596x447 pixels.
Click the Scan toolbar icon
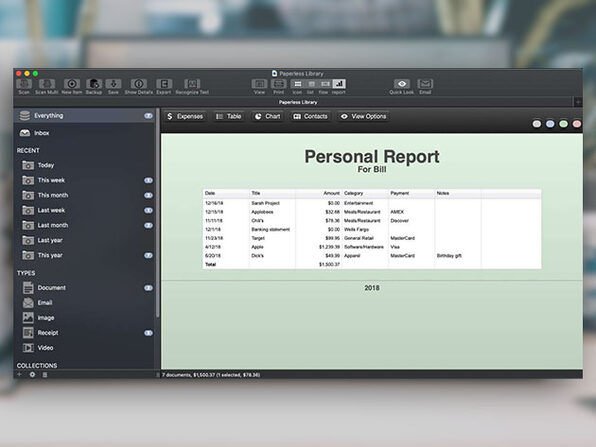[x=24, y=84]
